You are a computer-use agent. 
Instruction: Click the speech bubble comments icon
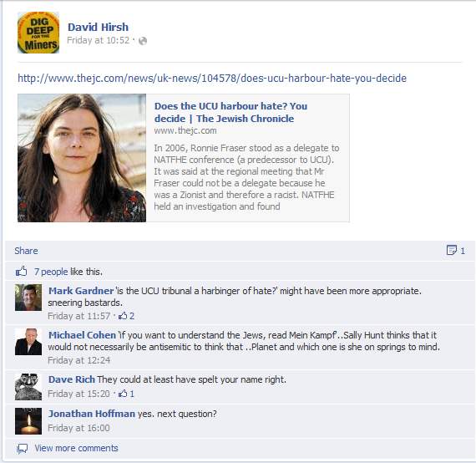(23, 449)
